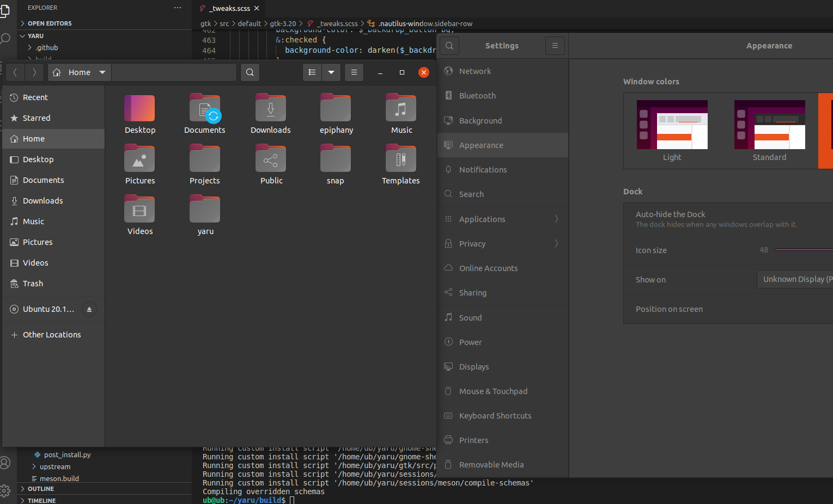Open the Projects folder

click(205, 159)
